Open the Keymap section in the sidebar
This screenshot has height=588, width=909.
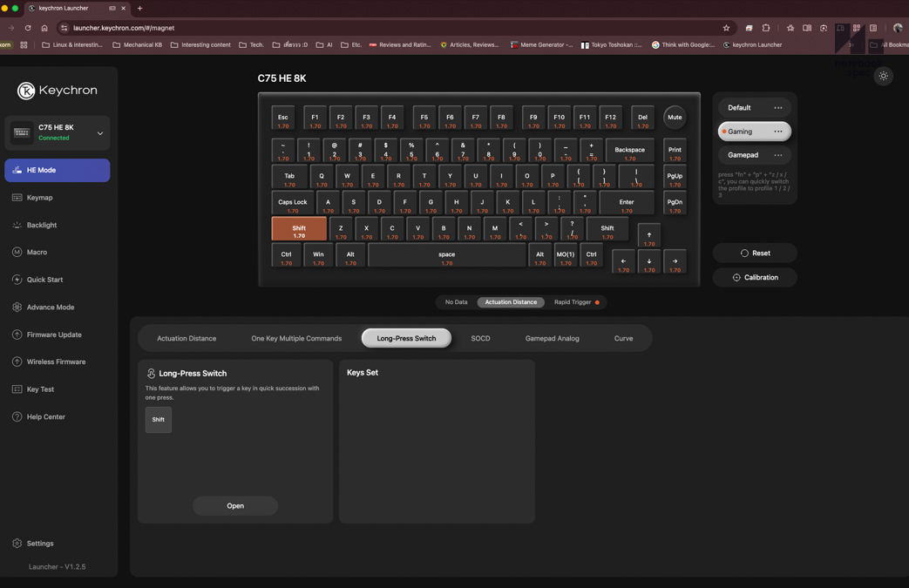point(41,197)
